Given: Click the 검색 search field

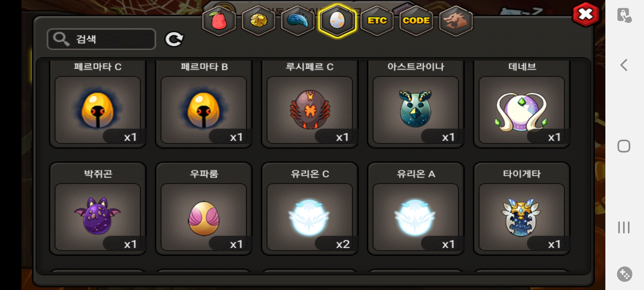Looking at the screenshot, I should click(x=101, y=39).
